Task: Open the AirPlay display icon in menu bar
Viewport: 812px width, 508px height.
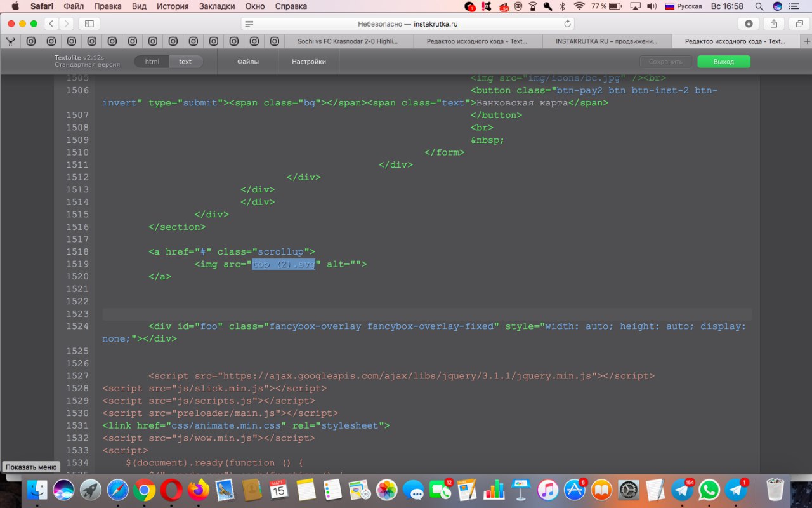Action: pos(635,6)
